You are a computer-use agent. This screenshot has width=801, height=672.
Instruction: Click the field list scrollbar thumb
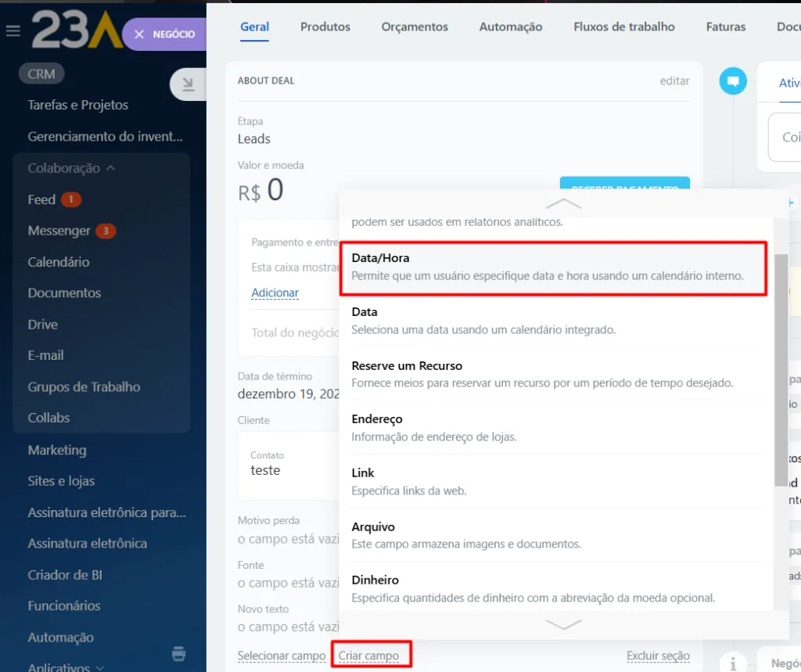point(781,368)
